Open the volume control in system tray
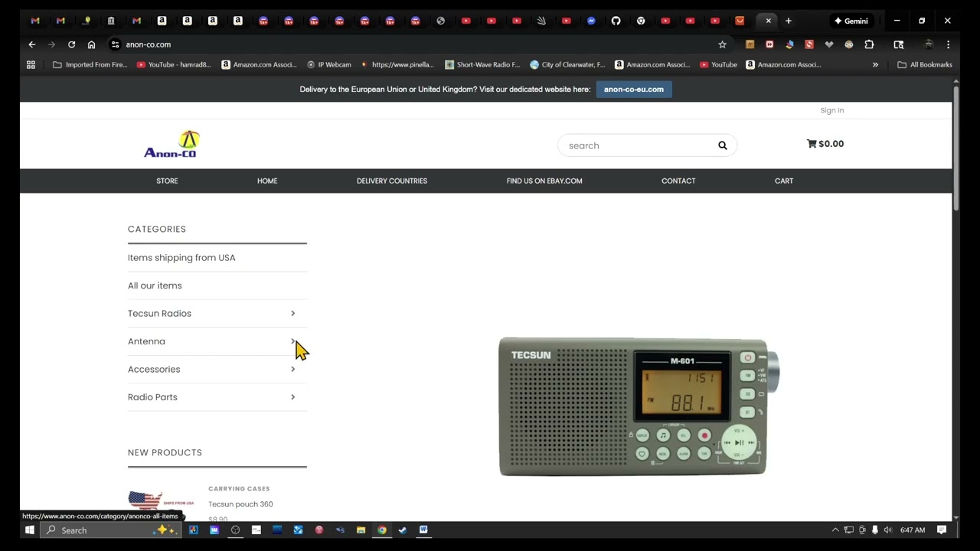Viewport: 980px width, 551px height. pos(887,530)
